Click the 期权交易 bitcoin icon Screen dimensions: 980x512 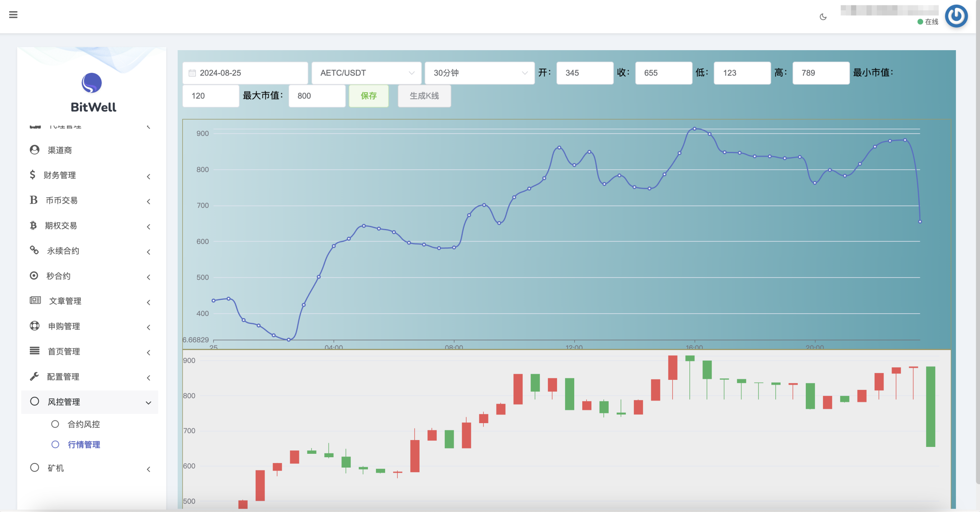coord(33,226)
